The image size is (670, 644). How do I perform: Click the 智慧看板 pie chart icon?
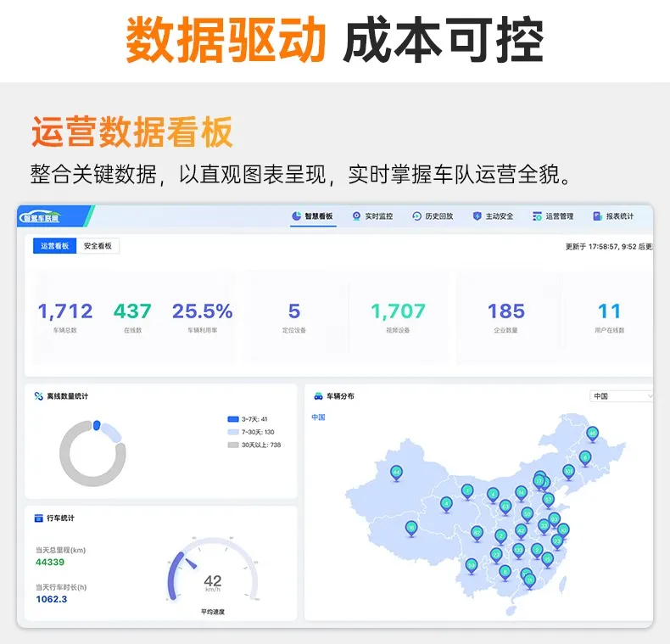pos(297,216)
